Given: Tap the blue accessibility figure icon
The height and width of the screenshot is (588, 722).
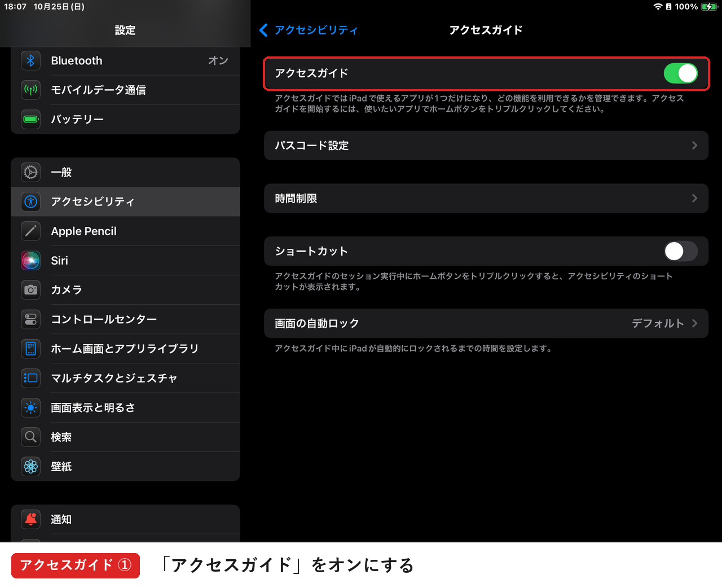Looking at the screenshot, I should pyautogui.click(x=31, y=201).
